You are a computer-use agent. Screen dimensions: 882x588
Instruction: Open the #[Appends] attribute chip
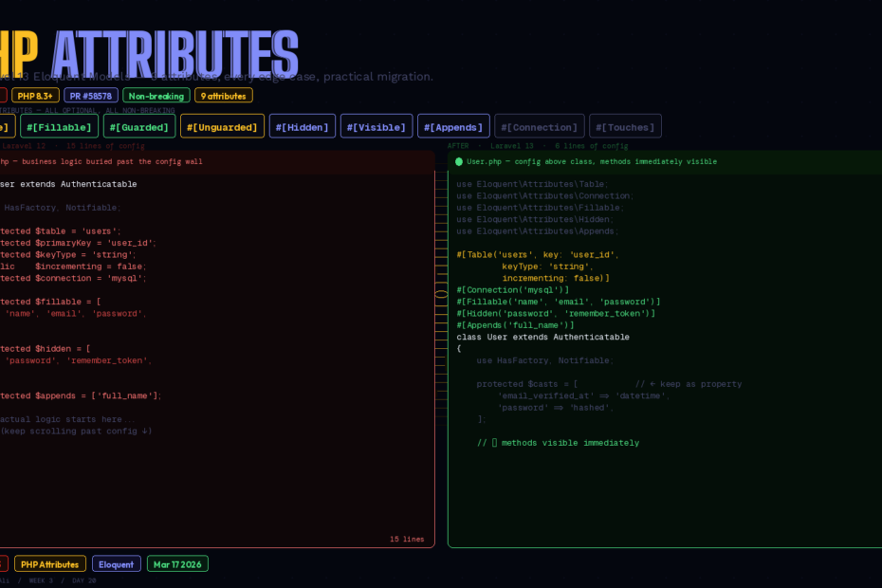pyautogui.click(x=453, y=127)
